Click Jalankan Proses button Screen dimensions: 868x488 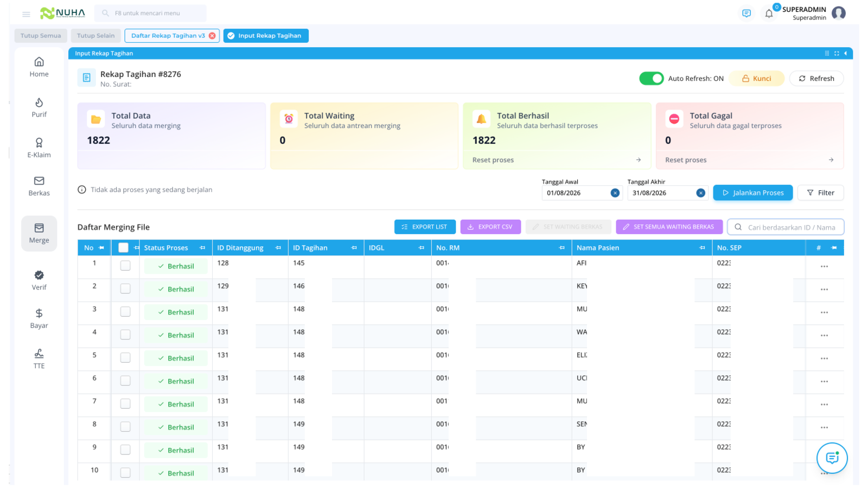pyautogui.click(x=752, y=193)
